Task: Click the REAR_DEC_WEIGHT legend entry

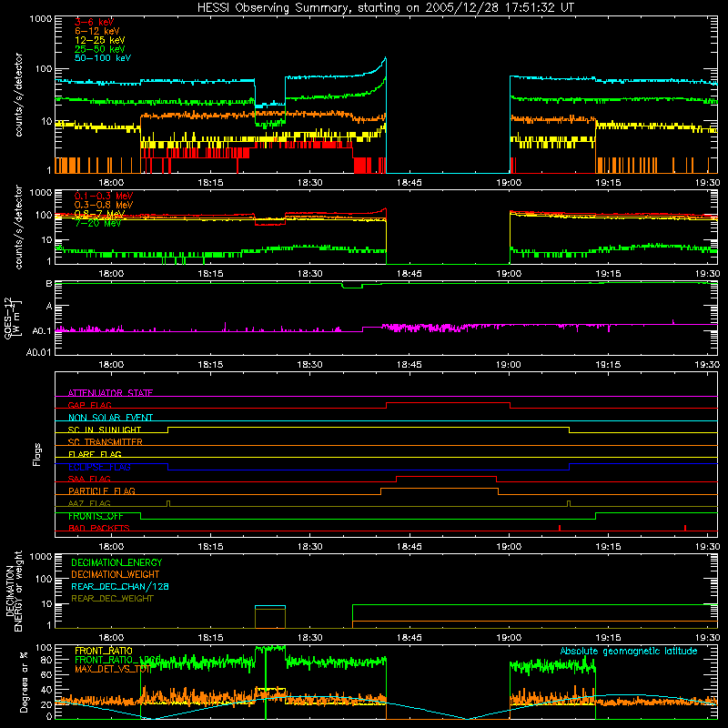Action: pyautogui.click(x=112, y=599)
